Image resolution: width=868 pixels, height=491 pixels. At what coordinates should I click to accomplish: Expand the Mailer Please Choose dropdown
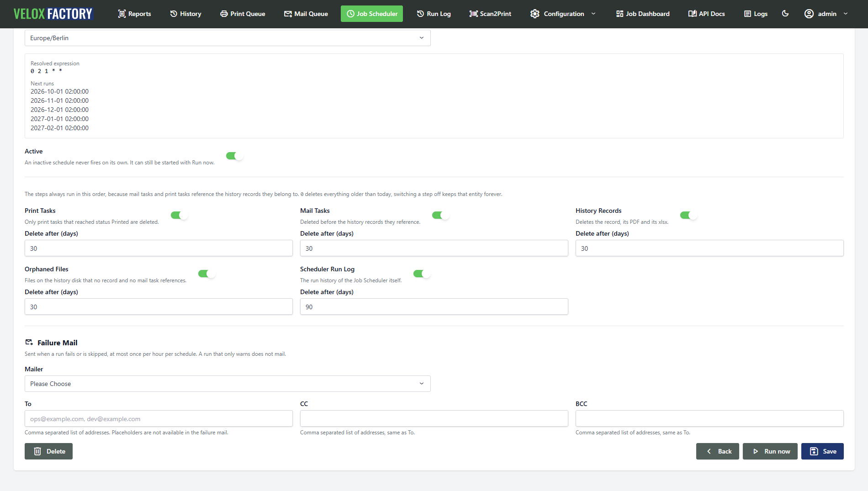(x=228, y=384)
